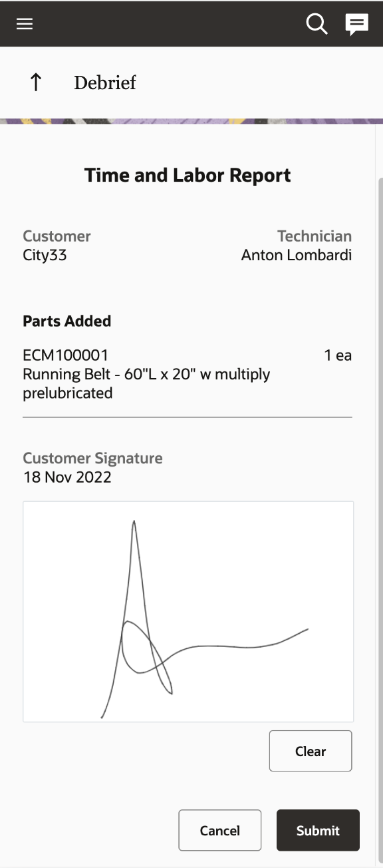Cancel the Time and Labor Report
The width and height of the screenshot is (383, 868).
pyautogui.click(x=220, y=830)
